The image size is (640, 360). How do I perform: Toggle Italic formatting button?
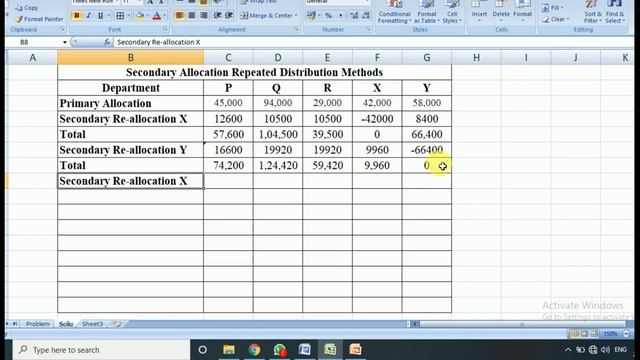click(89, 16)
